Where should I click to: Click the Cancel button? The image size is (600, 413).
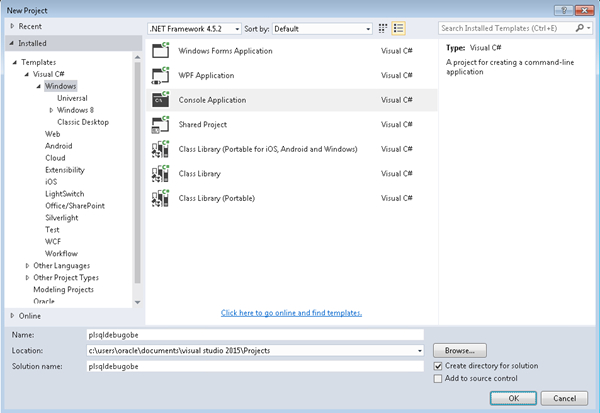click(564, 398)
